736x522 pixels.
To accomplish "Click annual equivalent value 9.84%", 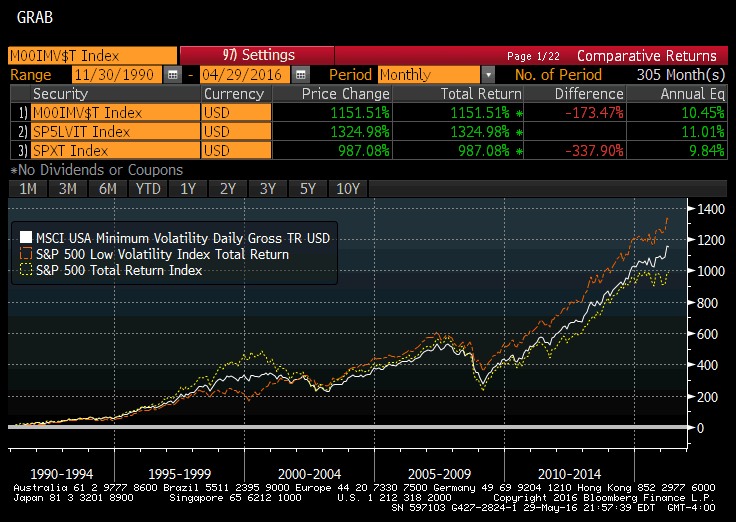I will click(707, 151).
